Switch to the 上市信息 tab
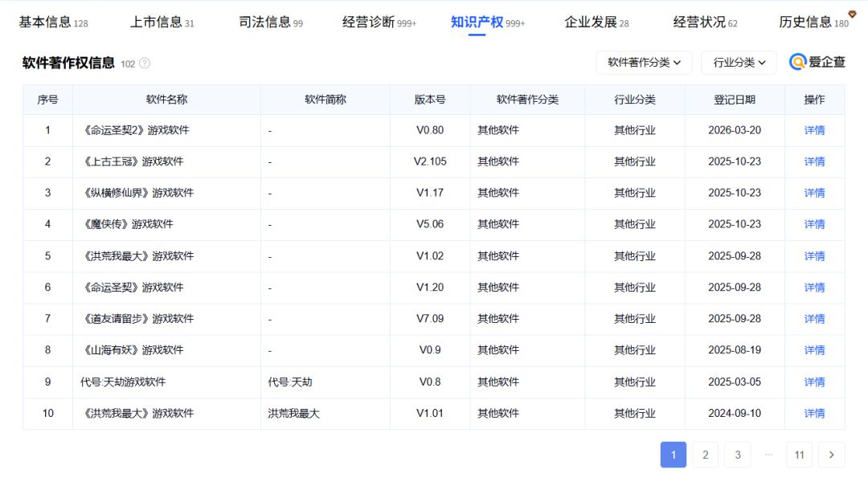Viewport: 868px width, 486px height. pyautogui.click(x=162, y=22)
